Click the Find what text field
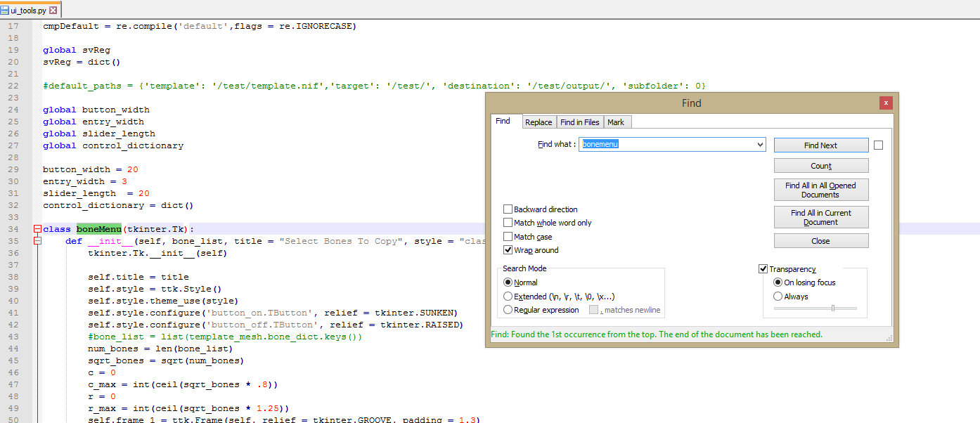 pyautogui.click(x=667, y=144)
